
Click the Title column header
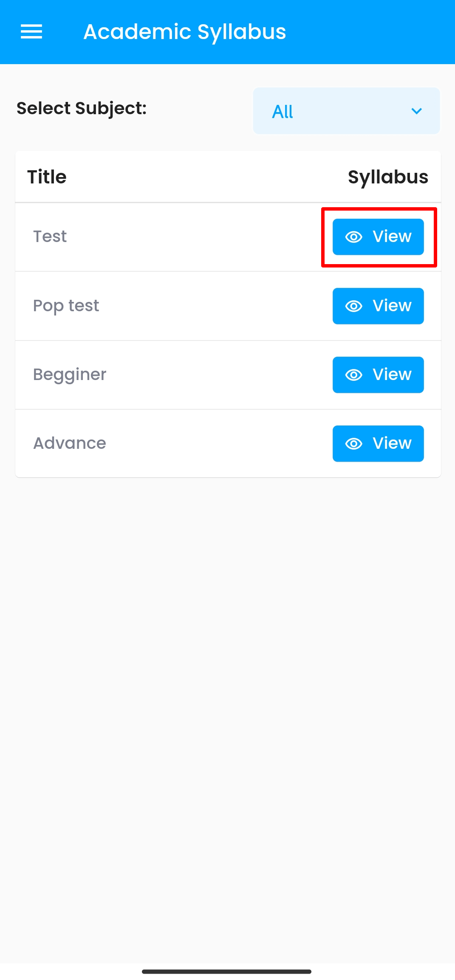tap(47, 177)
